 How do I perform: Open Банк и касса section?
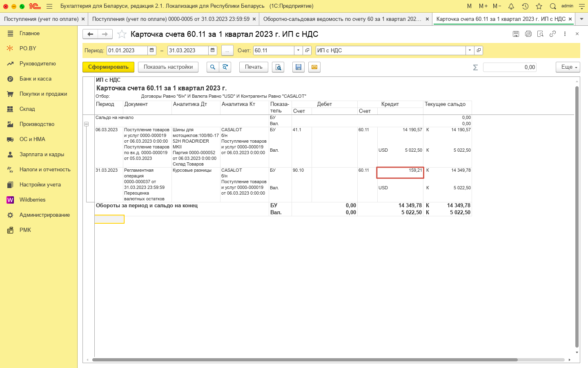(x=36, y=79)
